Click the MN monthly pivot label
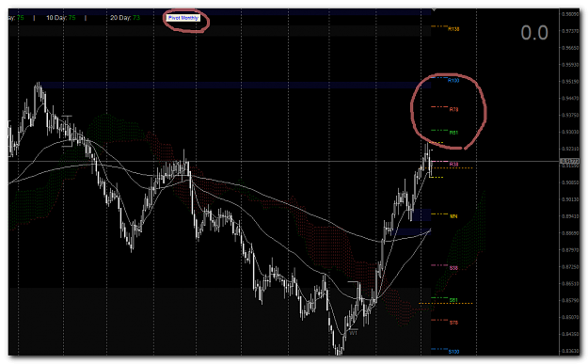Image resolution: width=588 pixels, height=364 pixels. click(x=453, y=216)
